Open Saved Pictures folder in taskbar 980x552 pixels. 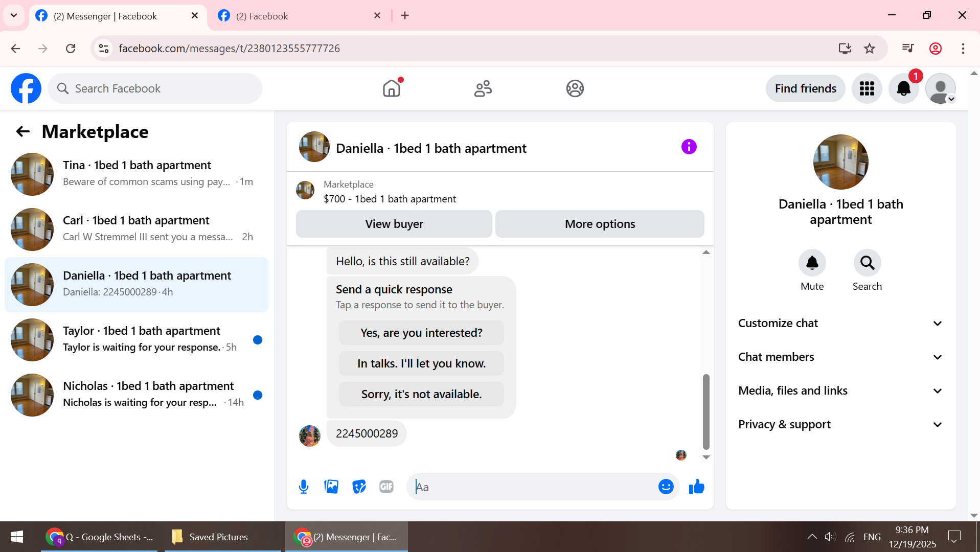(223, 537)
